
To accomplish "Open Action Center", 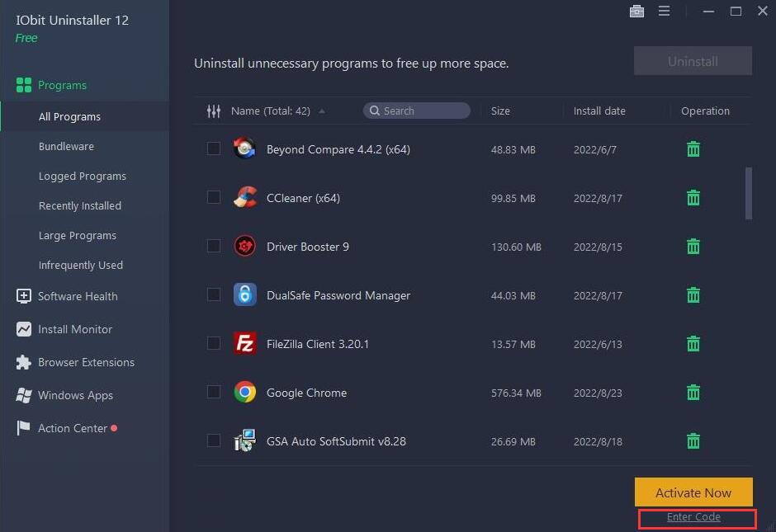I will 73,428.
